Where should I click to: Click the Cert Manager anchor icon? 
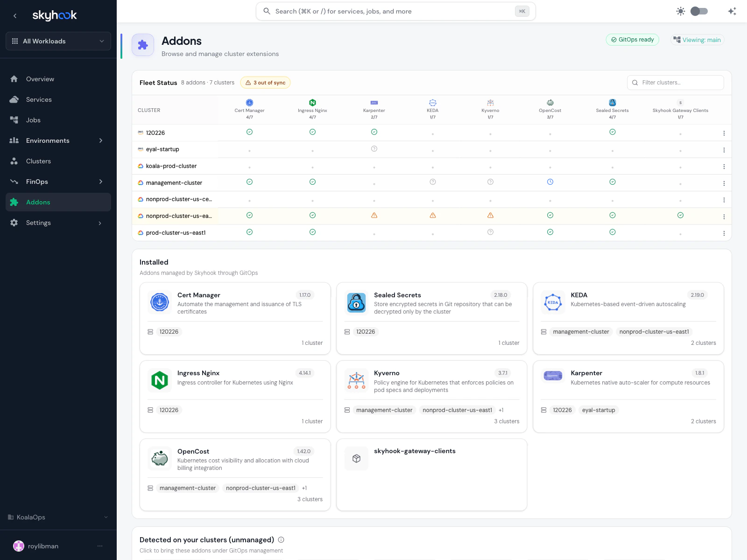160,302
